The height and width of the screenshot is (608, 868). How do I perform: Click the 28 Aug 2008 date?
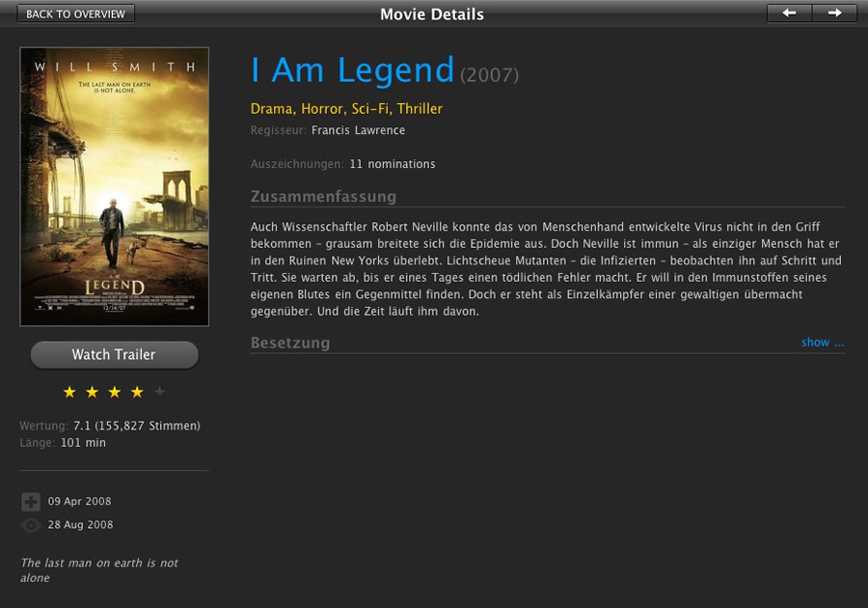coord(80,524)
